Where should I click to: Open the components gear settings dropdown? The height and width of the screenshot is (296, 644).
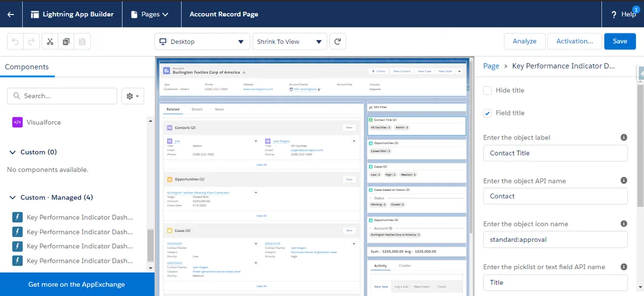click(133, 96)
